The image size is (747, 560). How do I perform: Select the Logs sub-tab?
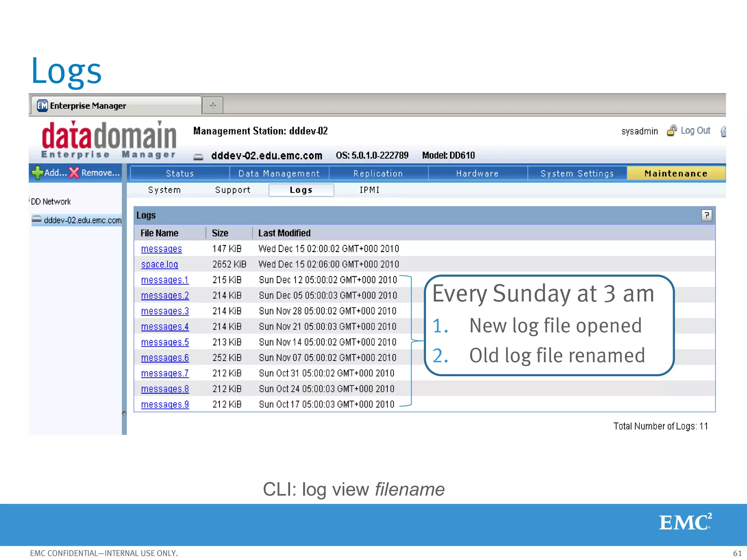pyautogui.click(x=301, y=190)
